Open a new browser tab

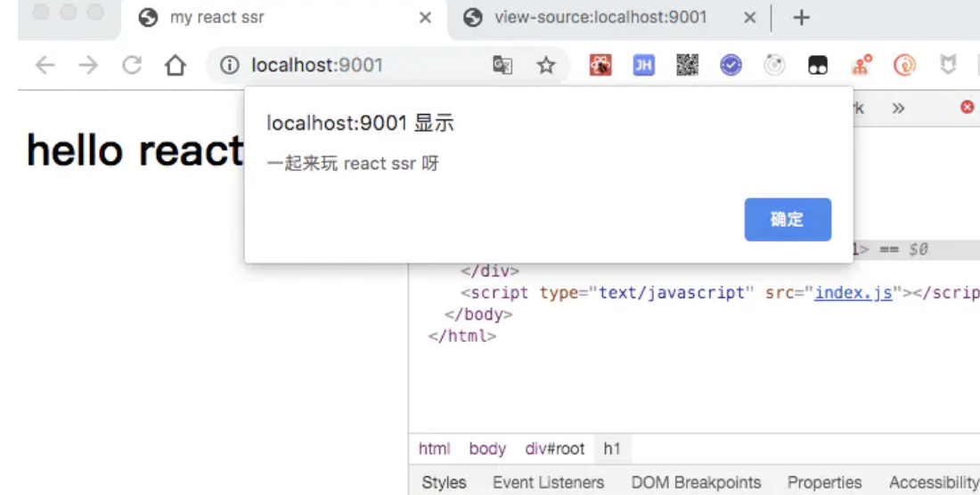point(801,18)
